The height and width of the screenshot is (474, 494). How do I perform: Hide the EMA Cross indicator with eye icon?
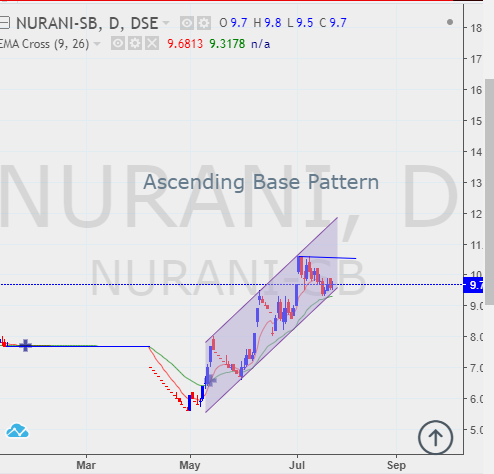click(x=118, y=44)
